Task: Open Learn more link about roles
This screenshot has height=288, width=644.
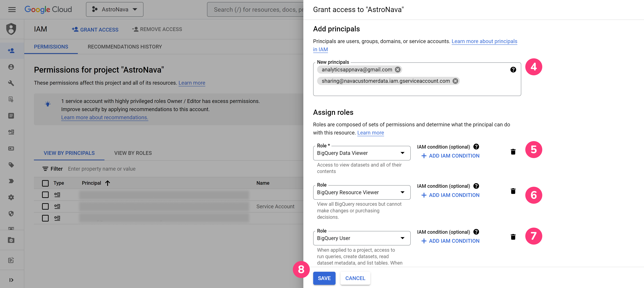Action: (x=370, y=133)
